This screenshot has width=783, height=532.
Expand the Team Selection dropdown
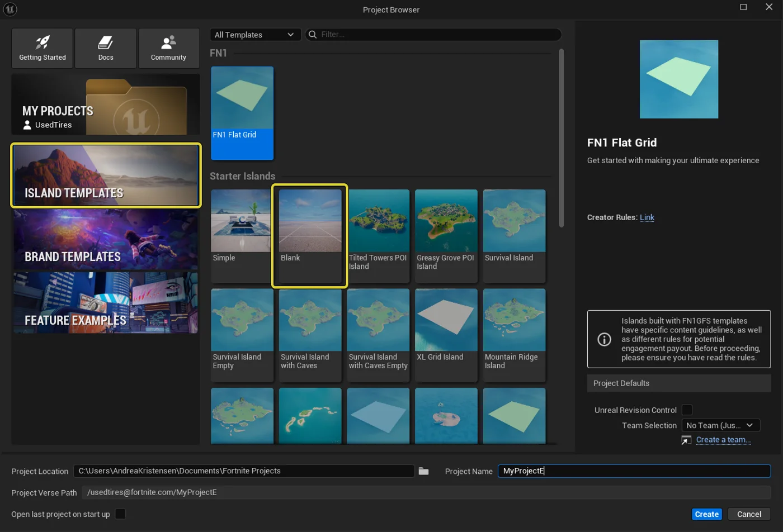[x=721, y=425]
